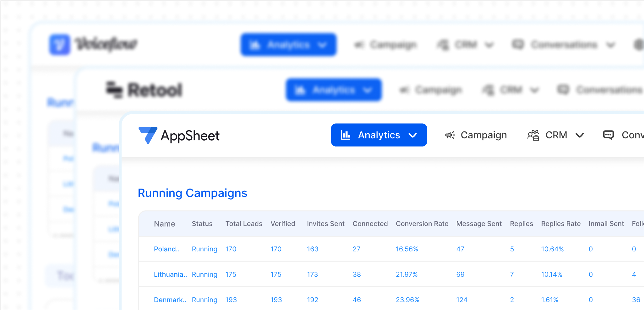
Task: Click the CRM people icon in AppSheet
Action: tap(533, 135)
